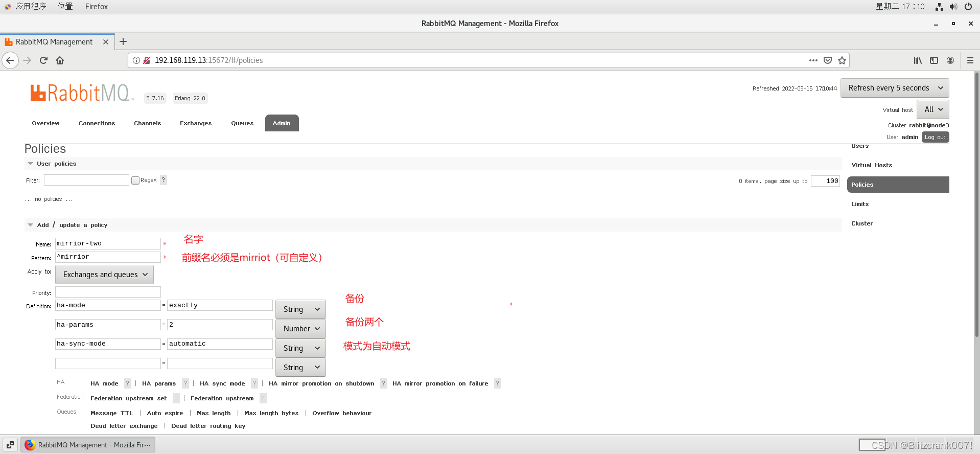980x454 pixels.
Task: Change the ha-sync-mode String type dropdown
Action: [x=300, y=348]
